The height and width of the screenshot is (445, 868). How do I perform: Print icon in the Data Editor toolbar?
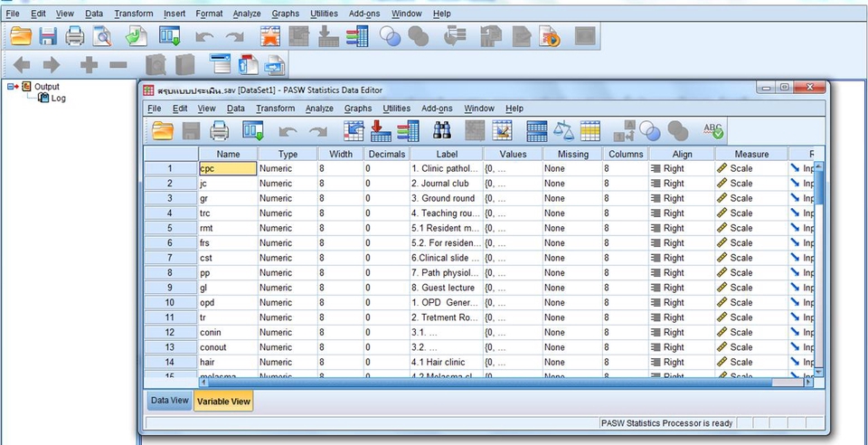pos(219,130)
